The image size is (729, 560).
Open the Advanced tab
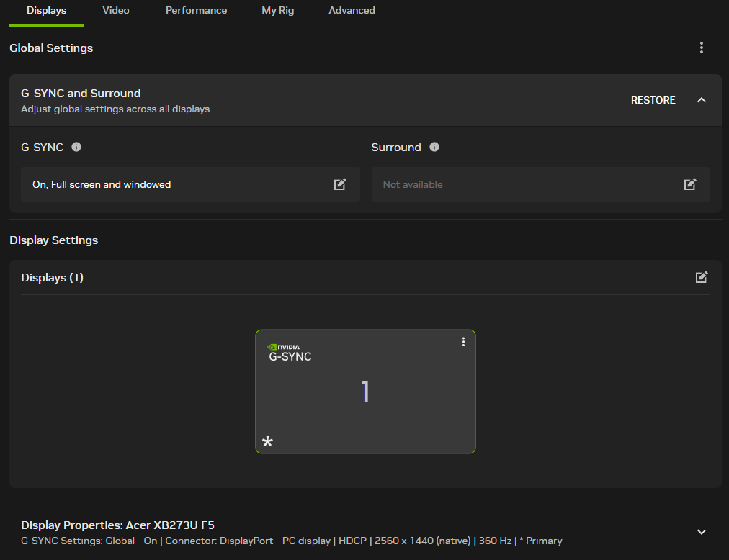352,11
